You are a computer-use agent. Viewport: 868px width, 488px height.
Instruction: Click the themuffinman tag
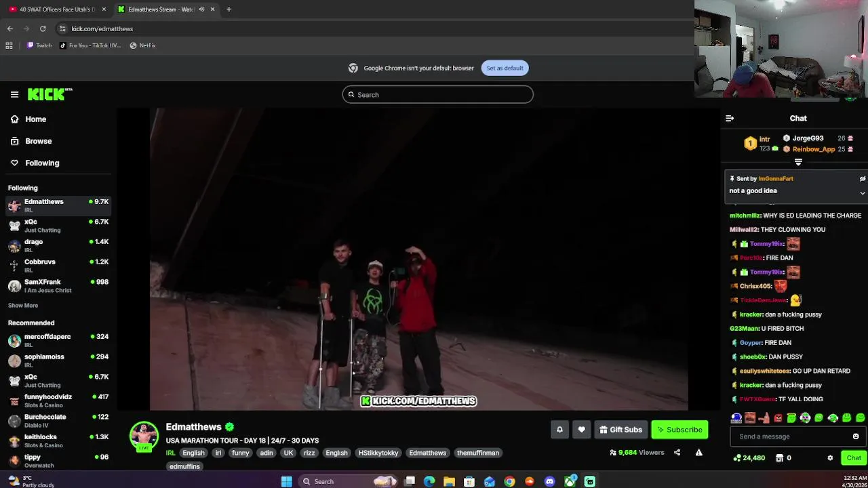coord(478,453)
